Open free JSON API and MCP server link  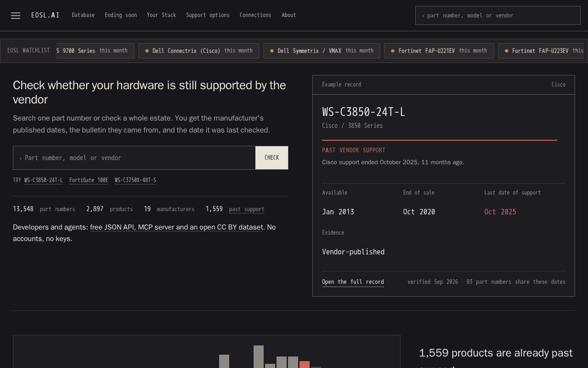pos(176,227)
